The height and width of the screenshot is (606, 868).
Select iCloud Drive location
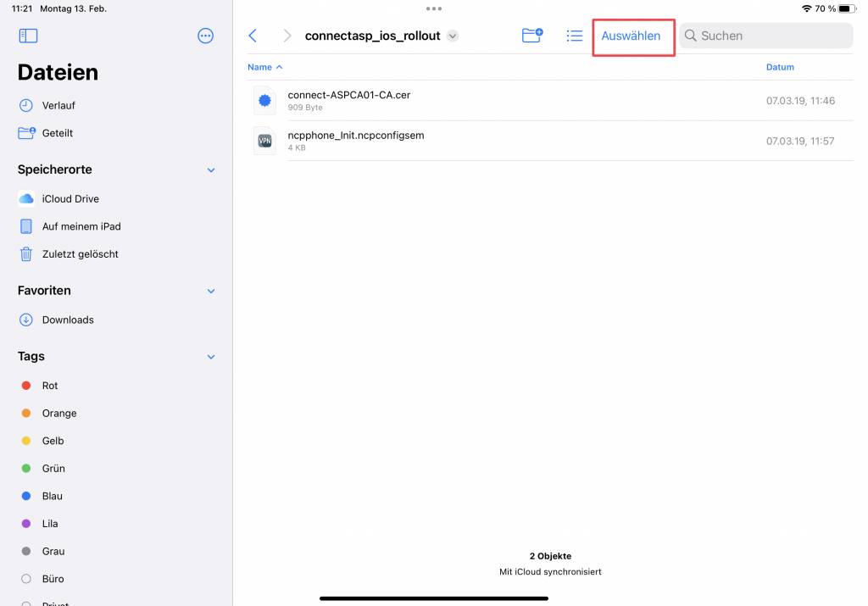(70, 199)
